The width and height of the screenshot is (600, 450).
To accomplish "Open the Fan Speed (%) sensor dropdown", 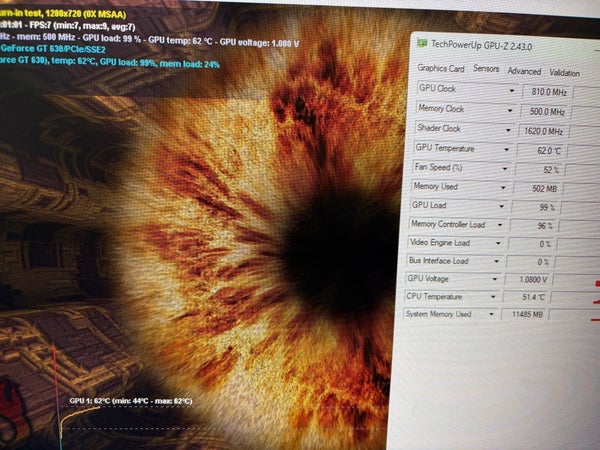I will click(505, 169).
